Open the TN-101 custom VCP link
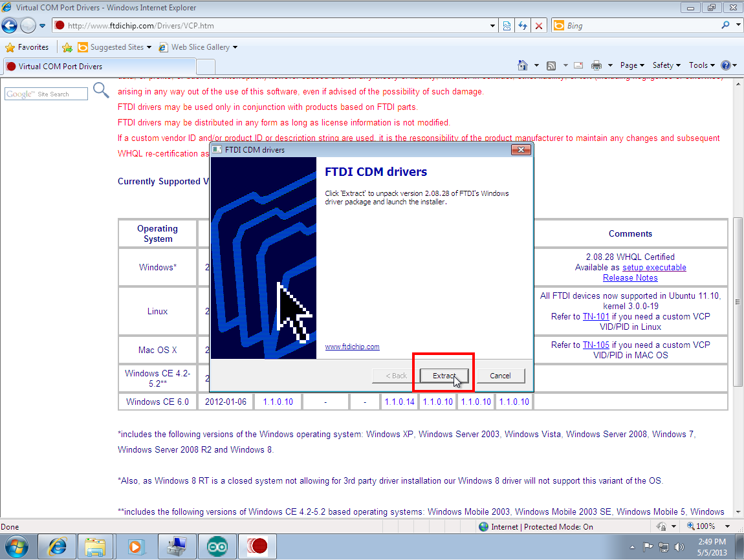The width and height of the screenshot is (744, 560). coord(595,316)
